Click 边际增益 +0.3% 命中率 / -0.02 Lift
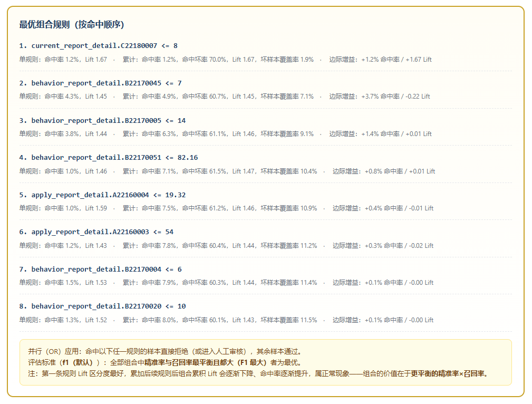This screenshot has height=404, width=532. (x=383, y=245)
